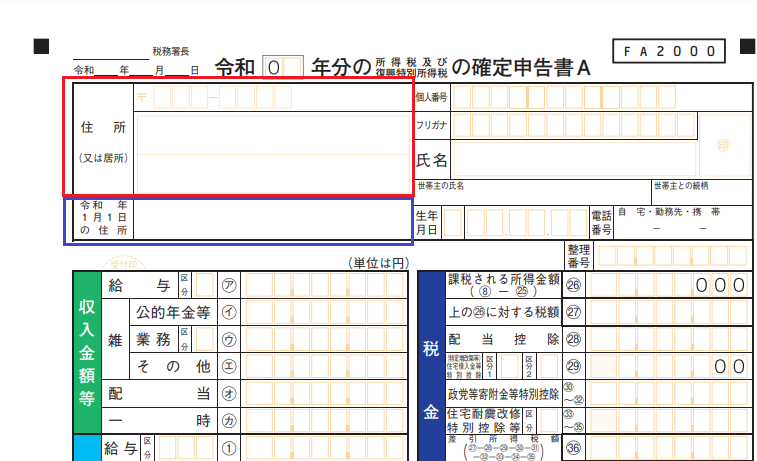Click the 区分 box beside 住宅耐震改修
Image resolution: width=757 pixels, height=461 pixels.
pyautogui.click(x=549, y=420)
